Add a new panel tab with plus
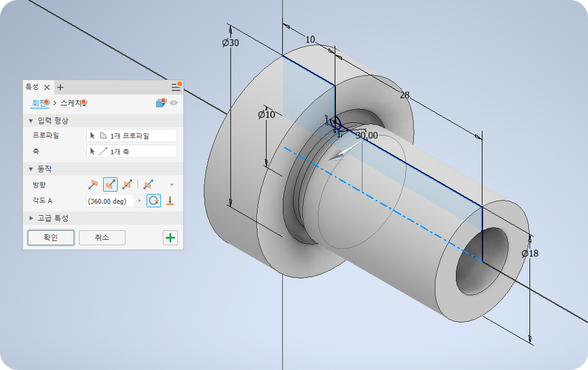This screenshot has height=370, width=588. click(60, 88)
